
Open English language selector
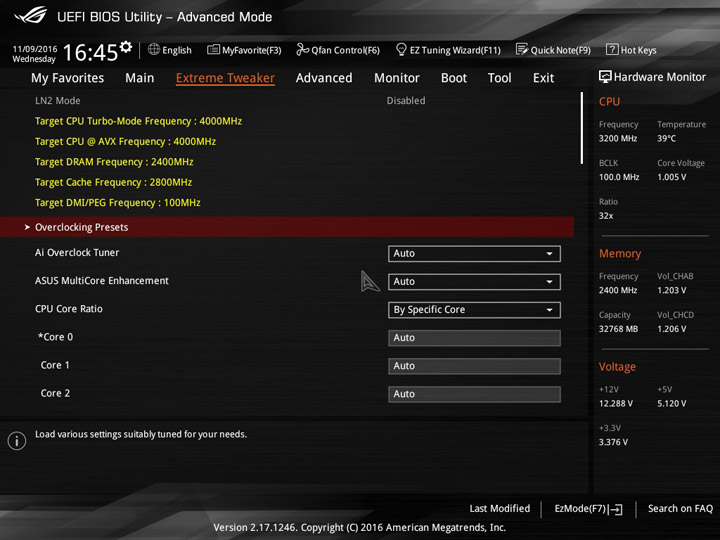pos(177,50)
